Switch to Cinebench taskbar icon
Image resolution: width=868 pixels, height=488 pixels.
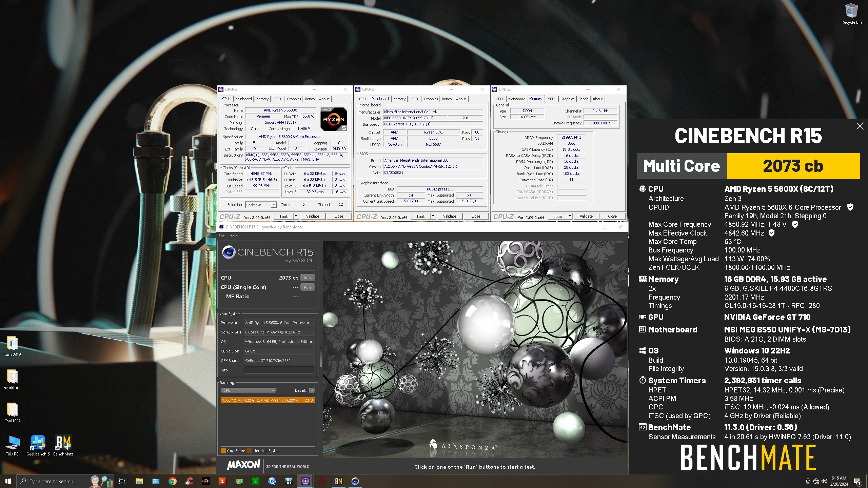coord(355,481)
